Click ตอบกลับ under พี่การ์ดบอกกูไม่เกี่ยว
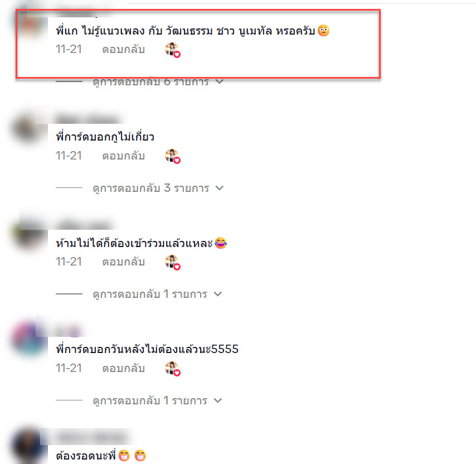Screen dimensions: 476x464 point(123,156)
